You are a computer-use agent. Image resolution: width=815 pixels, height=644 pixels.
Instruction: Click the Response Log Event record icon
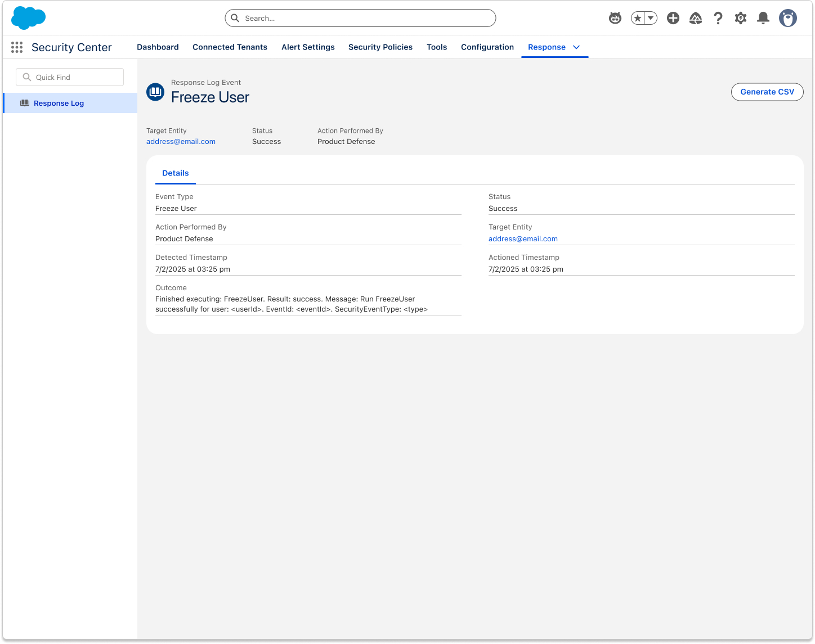(x=155, y=92)
